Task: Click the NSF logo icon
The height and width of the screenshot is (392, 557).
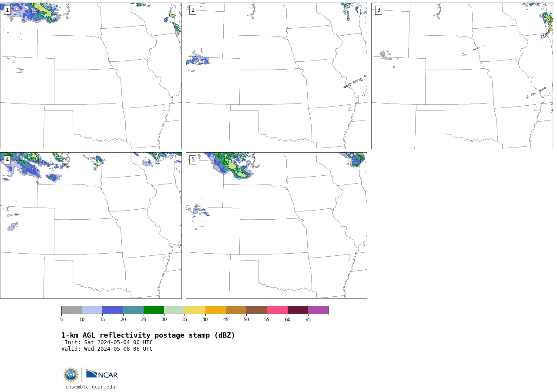Action: tap(71, 374)
